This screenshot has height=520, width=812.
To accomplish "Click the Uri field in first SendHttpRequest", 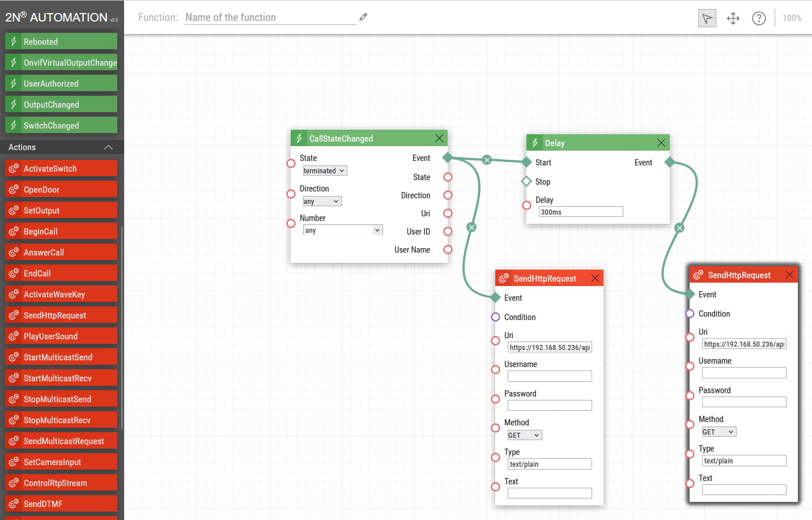I will 550,347.
